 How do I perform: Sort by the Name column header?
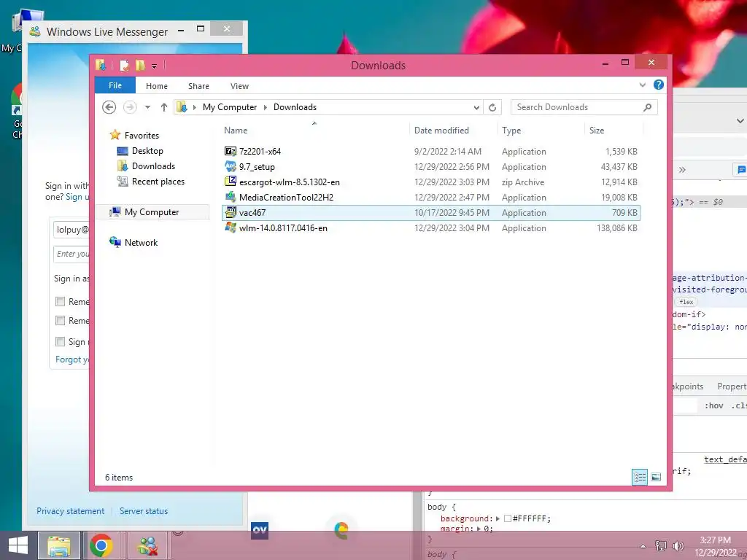point(236,131)
